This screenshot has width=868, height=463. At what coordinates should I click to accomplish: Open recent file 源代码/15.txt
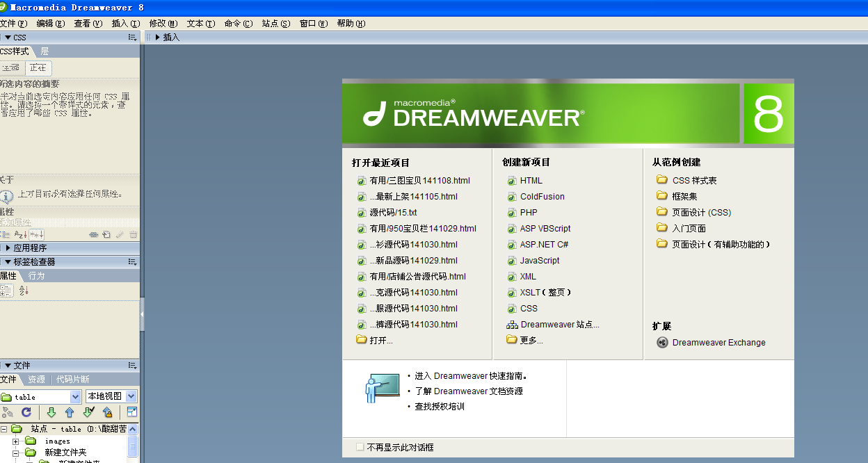pyautogui.click(x=393, y=213)
